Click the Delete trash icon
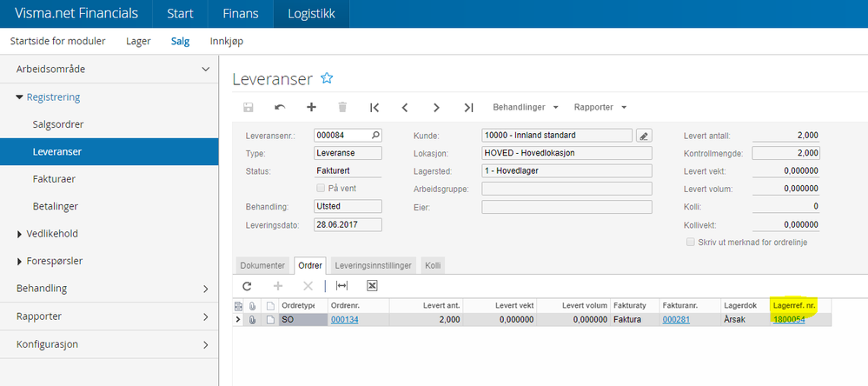This screenshot has height=386, width=868. (x=342, y=108)
